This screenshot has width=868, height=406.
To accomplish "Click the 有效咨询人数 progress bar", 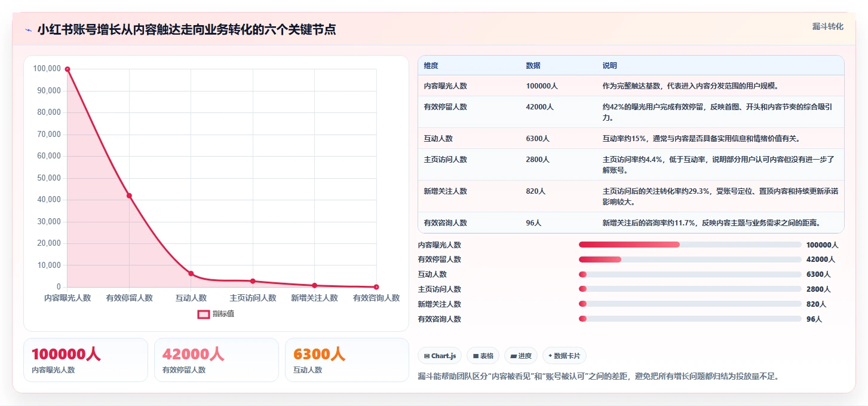I will [x=690, y=319].
